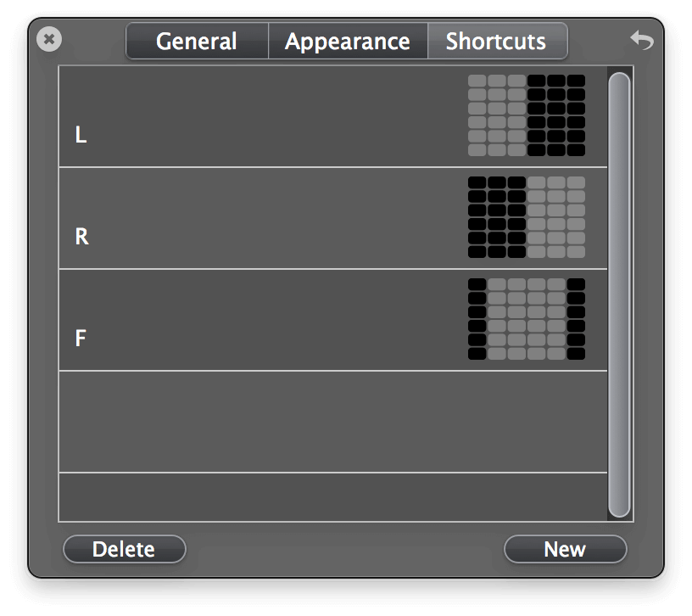Select the shortcut key letter L
The width and height of the screenshot is (692, 616).
(x=81, y=135)
